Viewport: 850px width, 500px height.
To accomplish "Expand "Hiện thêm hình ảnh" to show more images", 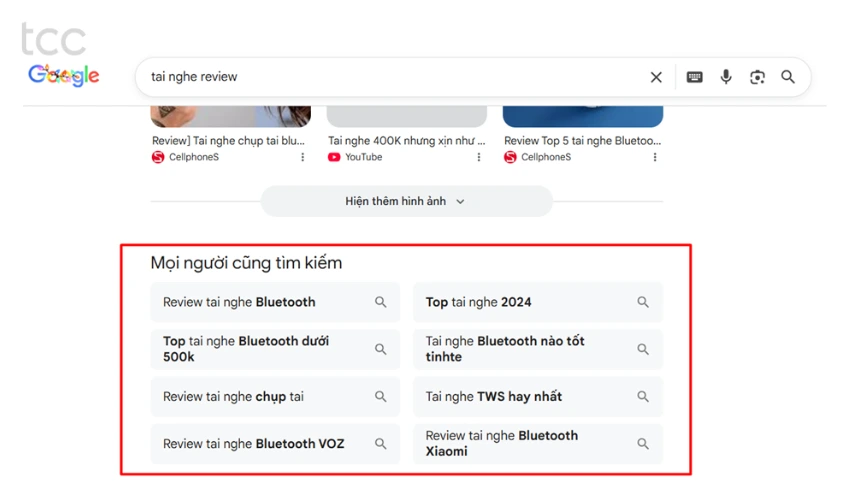I will tap(406, 201).
